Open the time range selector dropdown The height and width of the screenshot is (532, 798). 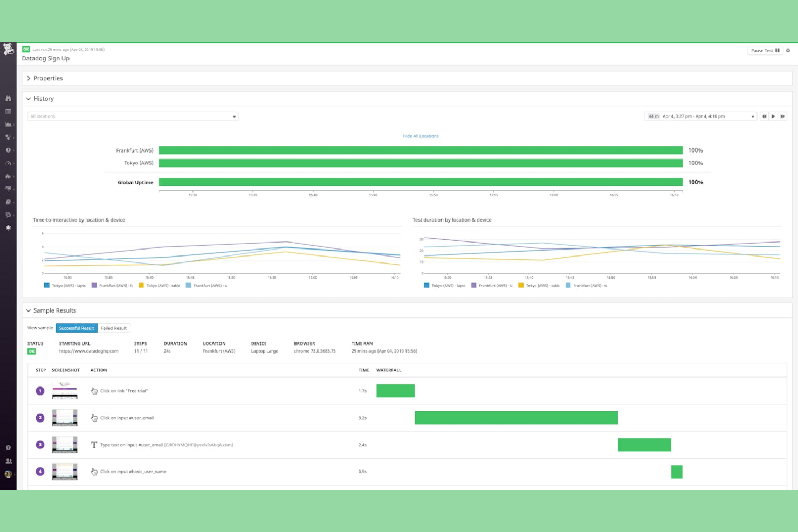(701, 116)
